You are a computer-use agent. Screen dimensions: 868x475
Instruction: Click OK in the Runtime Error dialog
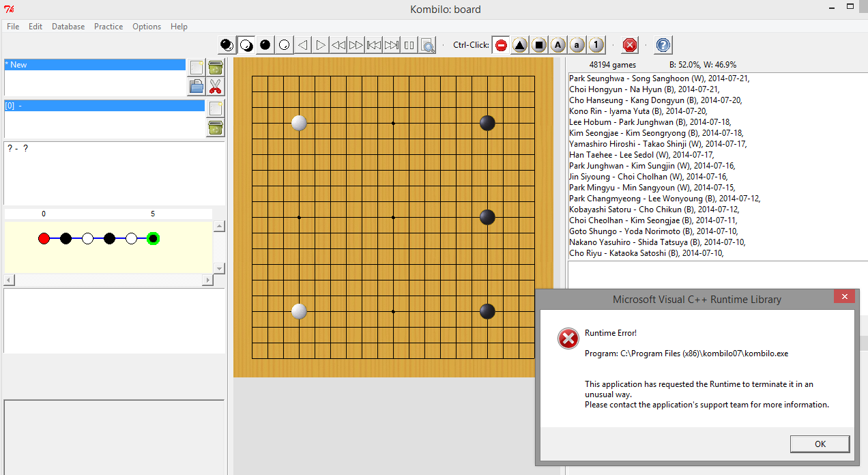[820, 444]
